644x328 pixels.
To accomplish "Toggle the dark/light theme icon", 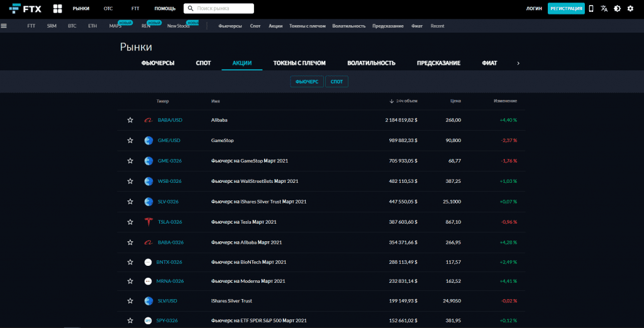I will tap(617, 9).
